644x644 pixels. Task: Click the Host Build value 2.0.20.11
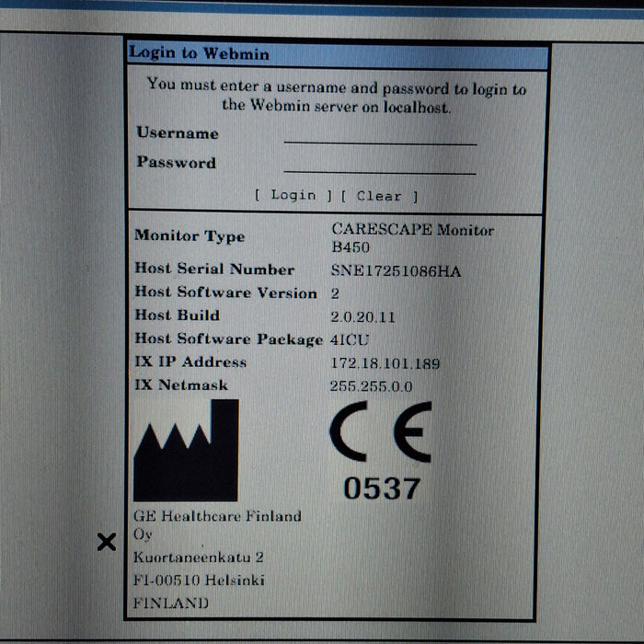[362, 317]
